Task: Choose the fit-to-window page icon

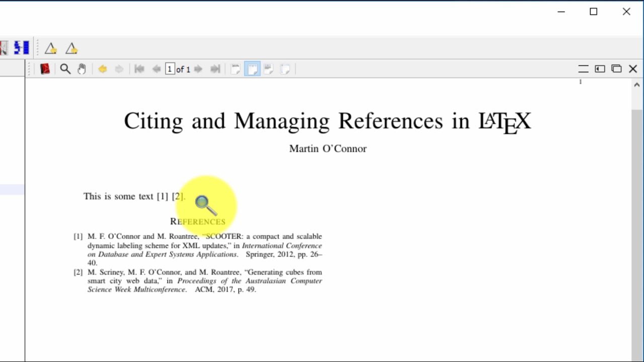Action: click(x=285, y=69)
